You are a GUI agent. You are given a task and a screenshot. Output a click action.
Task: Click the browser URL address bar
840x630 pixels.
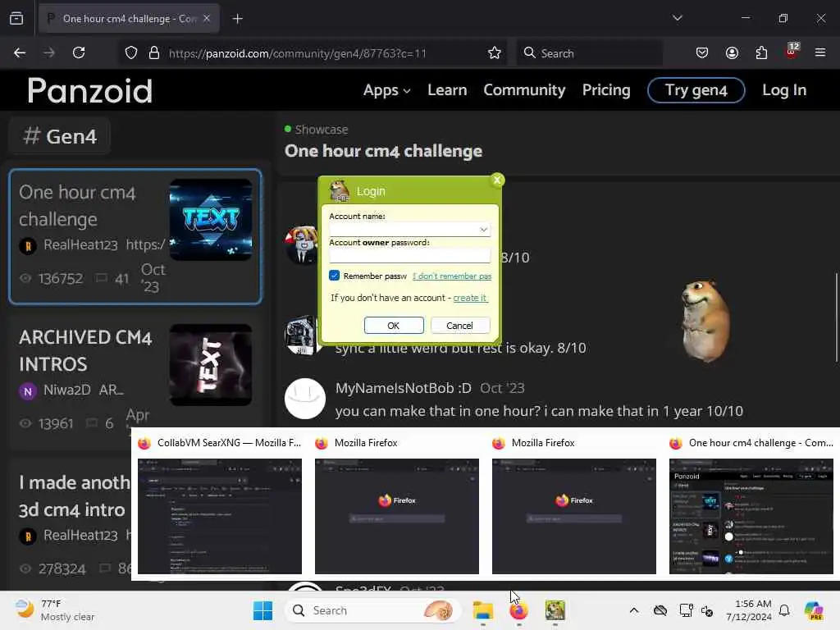pos(311,53)
